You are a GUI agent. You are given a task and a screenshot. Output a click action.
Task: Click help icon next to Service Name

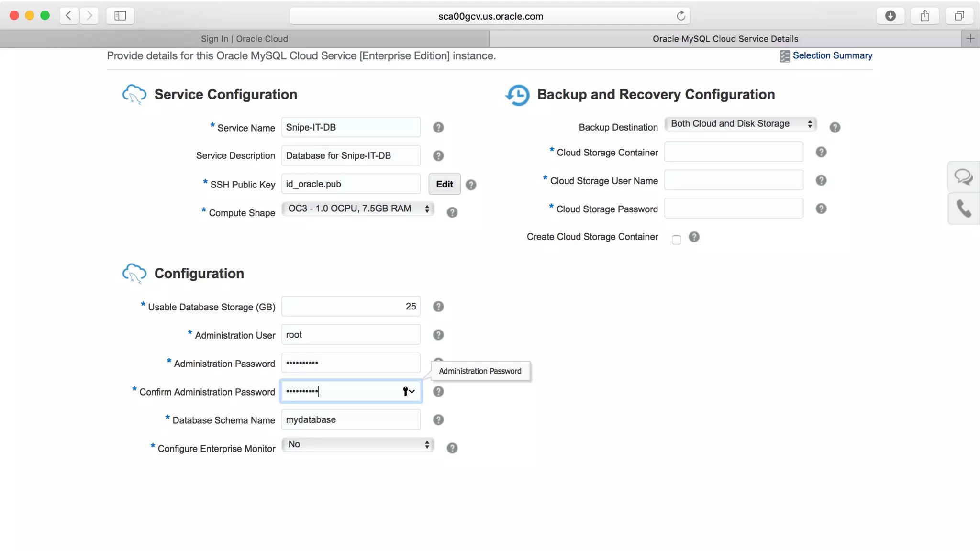(x=438, y=128)
